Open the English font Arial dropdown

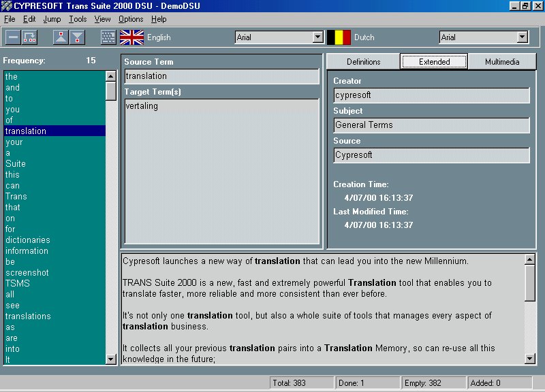317,37
